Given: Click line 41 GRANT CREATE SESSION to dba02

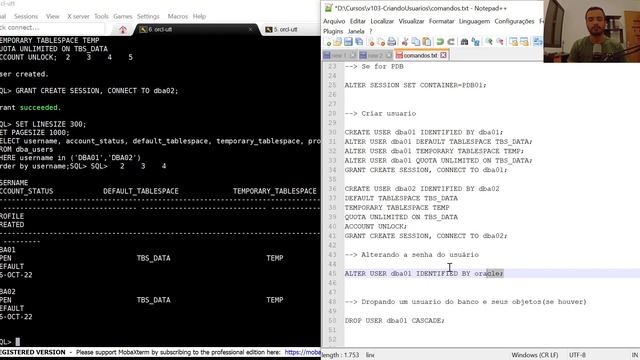Looking at the screenshot, I should click(426, 236).
